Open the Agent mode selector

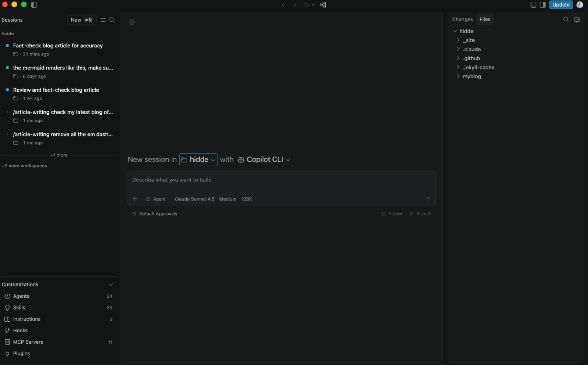(x=156, y=199)
